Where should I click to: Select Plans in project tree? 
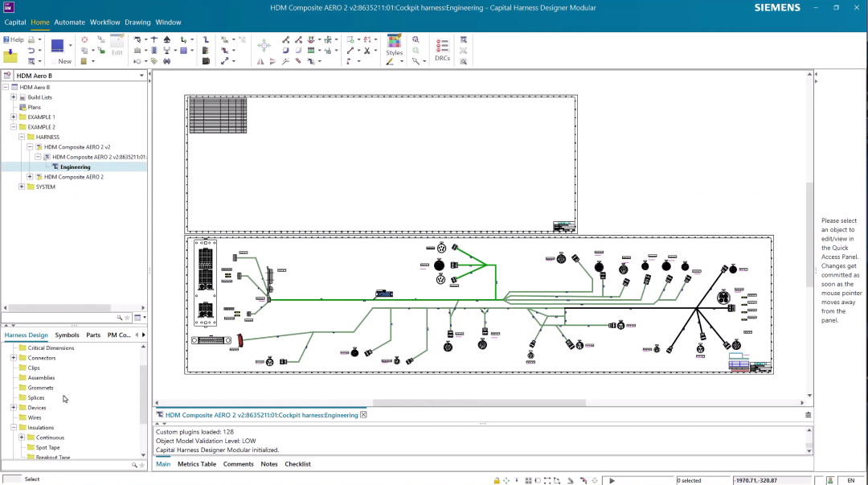tap(35, 107)
